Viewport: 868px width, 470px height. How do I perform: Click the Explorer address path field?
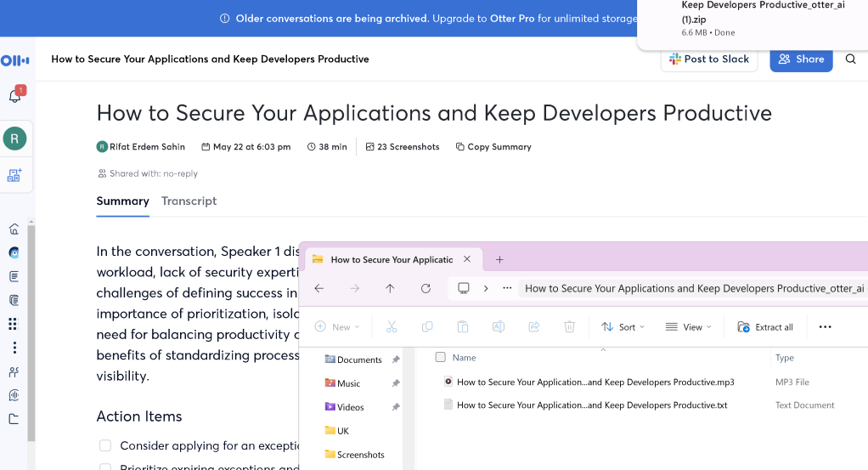click(693, 288)
